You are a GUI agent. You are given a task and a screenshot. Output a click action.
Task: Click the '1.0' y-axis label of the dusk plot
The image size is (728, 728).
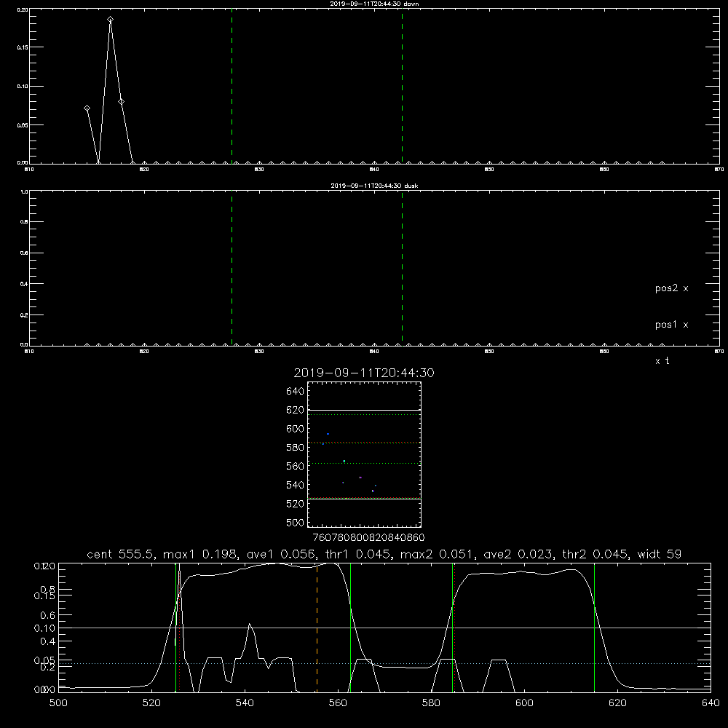(x=24, y=191)
